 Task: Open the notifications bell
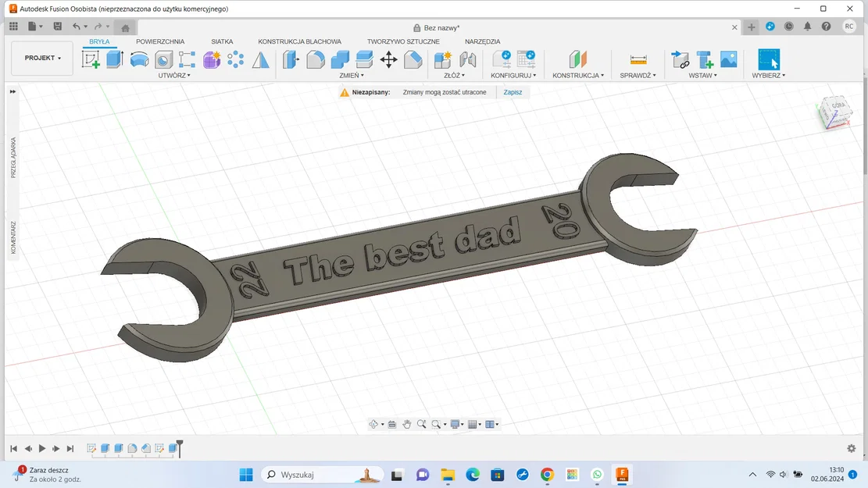click(808, 27)
